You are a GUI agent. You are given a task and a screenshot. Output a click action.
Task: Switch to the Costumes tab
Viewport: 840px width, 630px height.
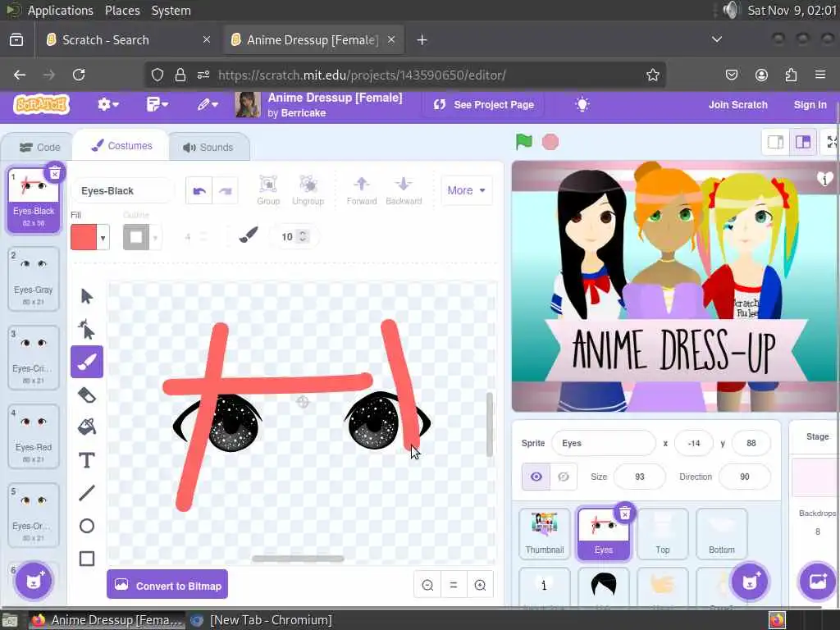tap(121, 146)
